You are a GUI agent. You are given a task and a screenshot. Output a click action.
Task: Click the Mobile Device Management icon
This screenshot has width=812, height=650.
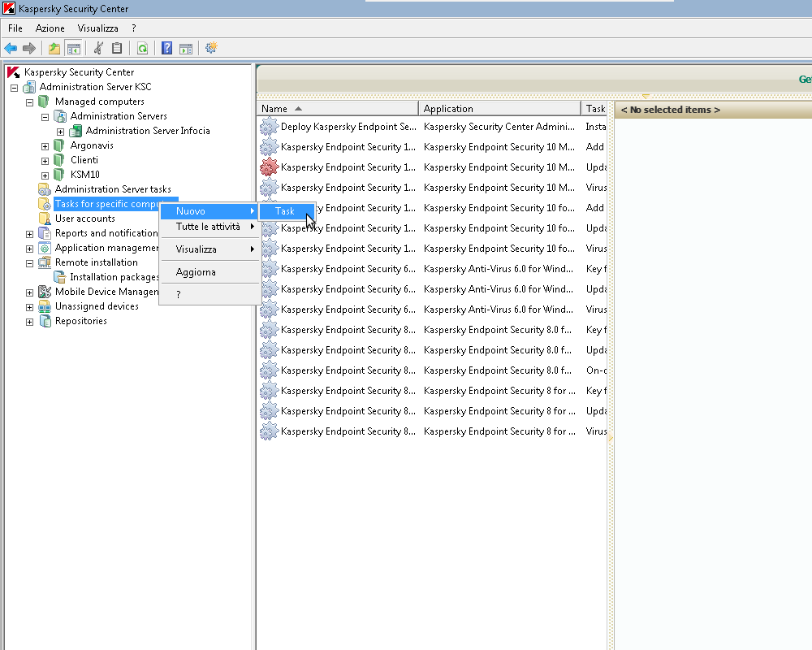click(x=45, y=292)
